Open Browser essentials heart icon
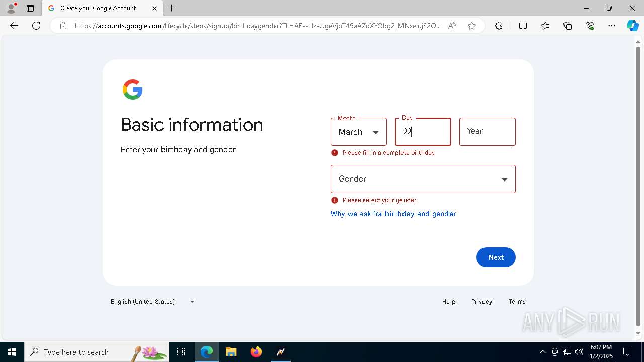This screenshot has width=644, height=362. tap(590, 26)
